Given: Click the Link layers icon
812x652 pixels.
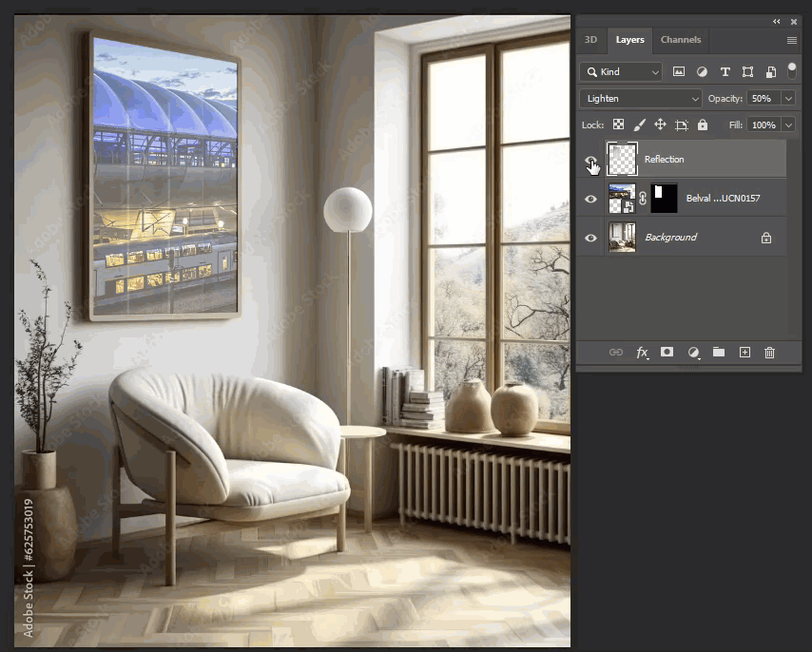Looking at the screenshot, I should 616,353.
